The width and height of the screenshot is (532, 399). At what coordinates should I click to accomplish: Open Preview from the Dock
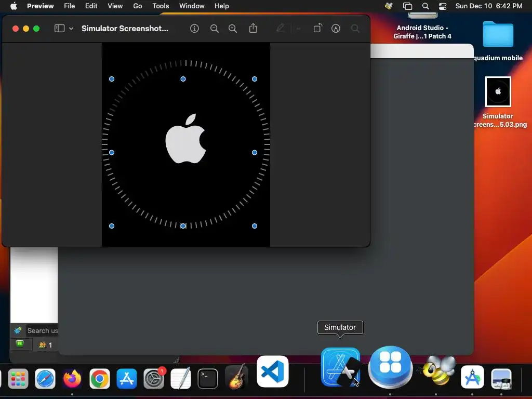(501, 379)
